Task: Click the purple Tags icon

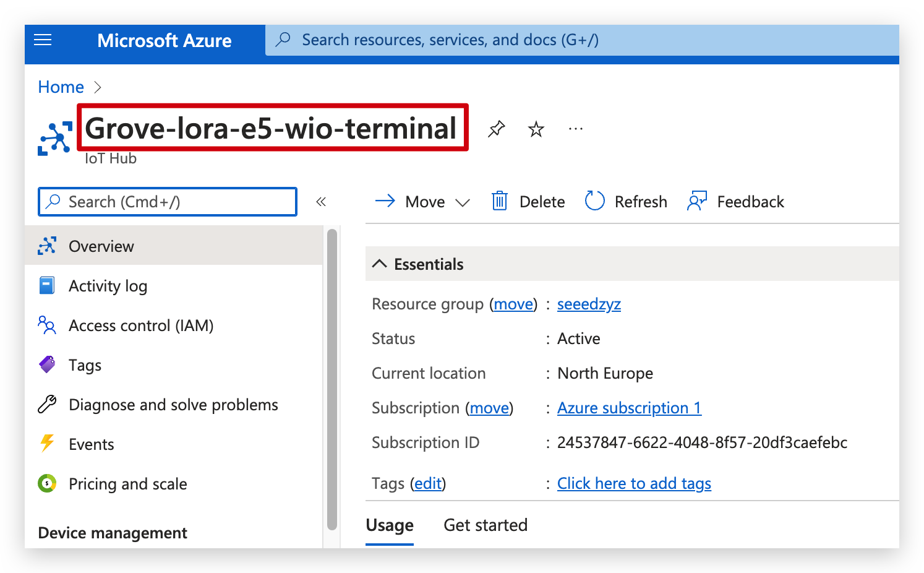Action: (x=47, y=364)
